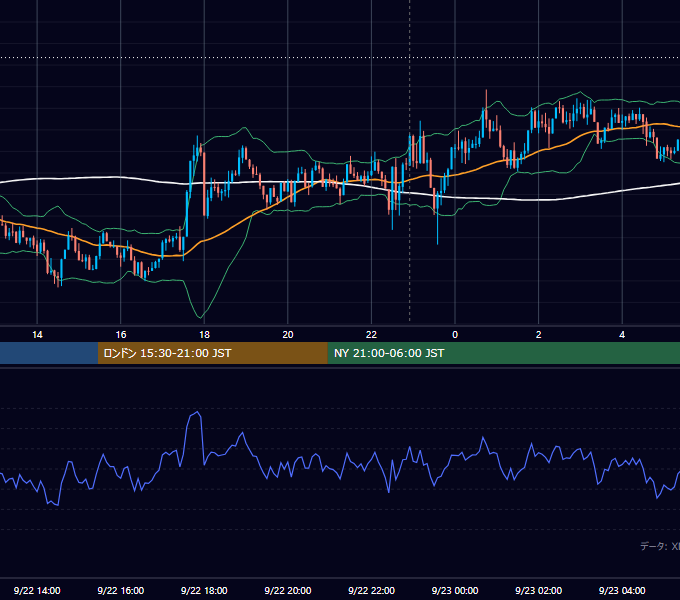Click the candle high spike after 0:00
Screen dimensions: 680x600
pos(486,91)
